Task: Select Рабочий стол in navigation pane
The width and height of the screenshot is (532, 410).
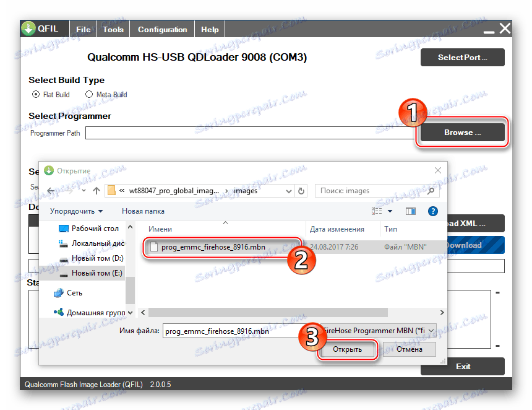Action: tap(88, 229)
